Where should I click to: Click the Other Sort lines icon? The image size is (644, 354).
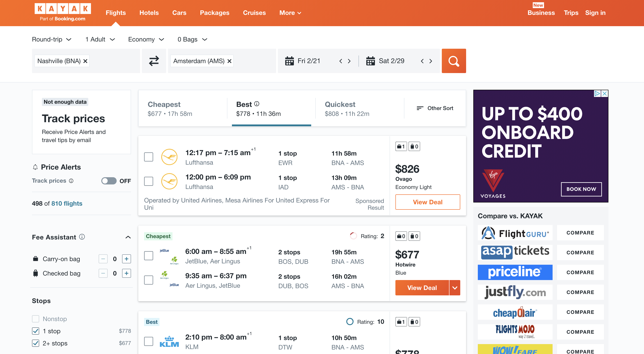(420, 108)
